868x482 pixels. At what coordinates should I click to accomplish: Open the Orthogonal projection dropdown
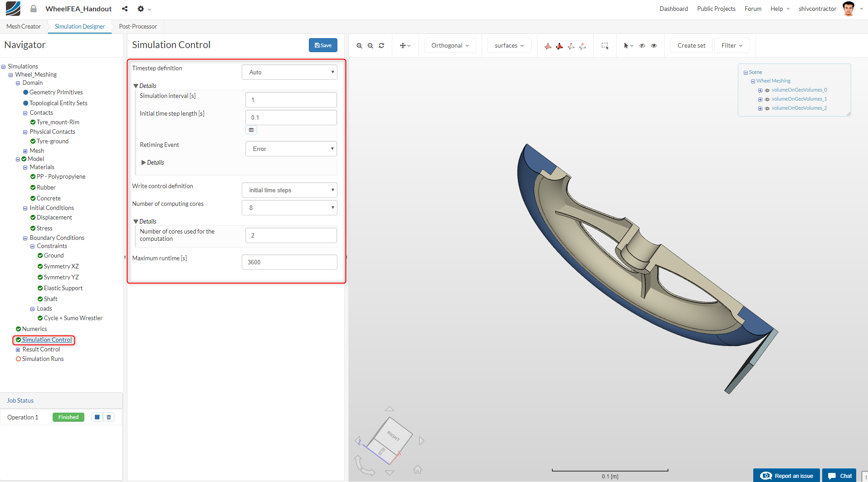point(450,45)
